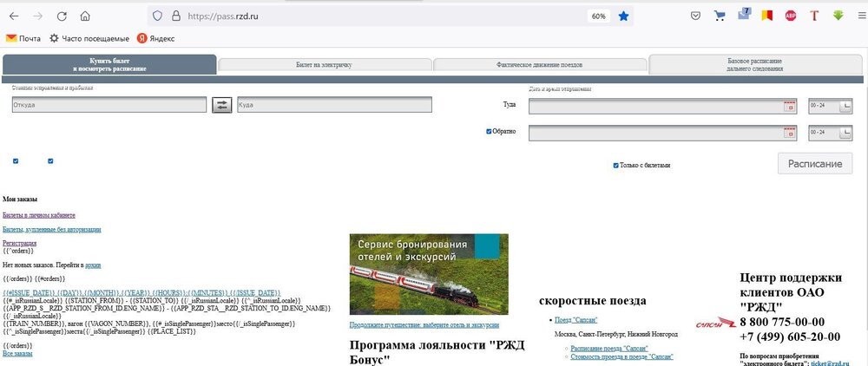Open Часто посещаемые bookmarks folder
The image size is (868, 366).
click(89, 39)
